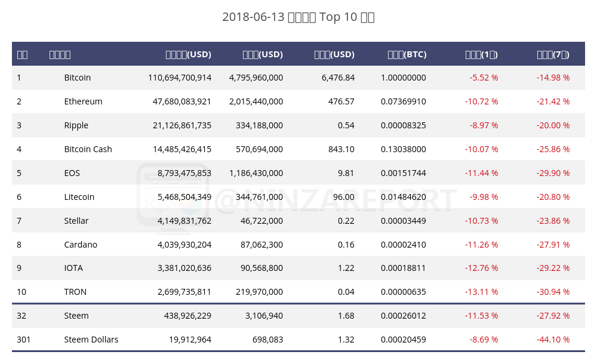The height and width of the screenshot is (364, 597).
Task: Select volume value 334,188,000
Action: 259,126
